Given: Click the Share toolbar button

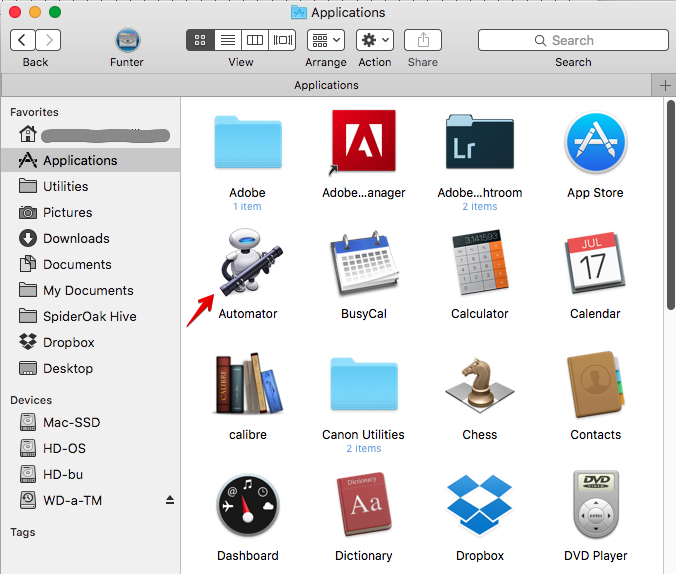Looking at the screenshot, I should [423, 40].
